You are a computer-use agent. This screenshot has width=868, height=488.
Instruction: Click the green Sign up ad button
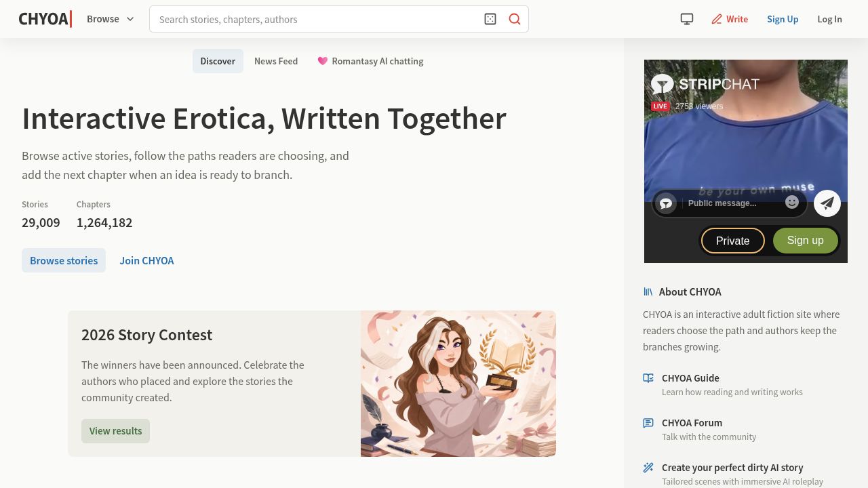pyautogui.click(x=806, y=241)
